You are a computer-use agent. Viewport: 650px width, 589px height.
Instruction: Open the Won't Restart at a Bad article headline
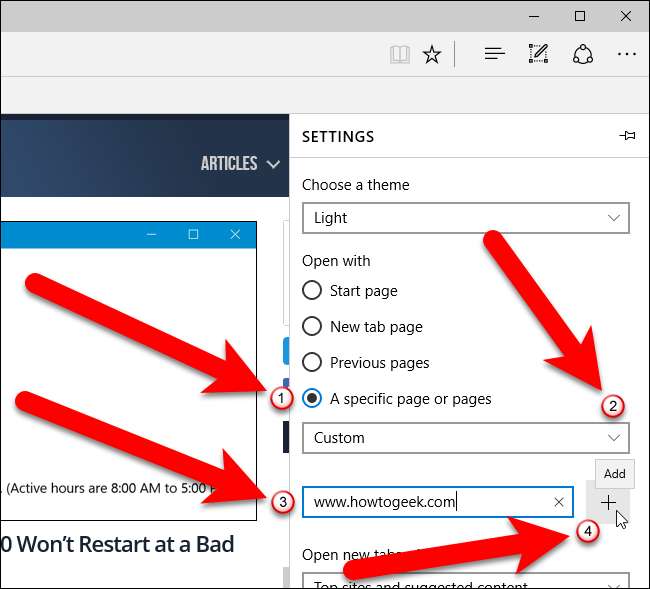(117, 544)
